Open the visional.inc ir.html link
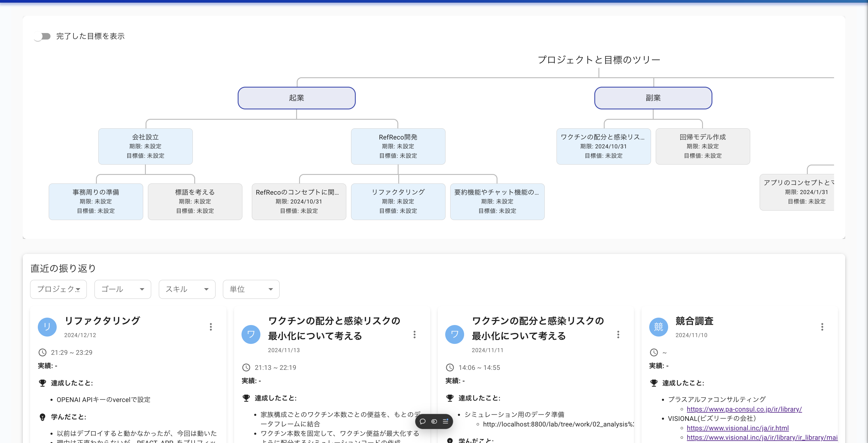Screen dimensions: 868x443 737,428
